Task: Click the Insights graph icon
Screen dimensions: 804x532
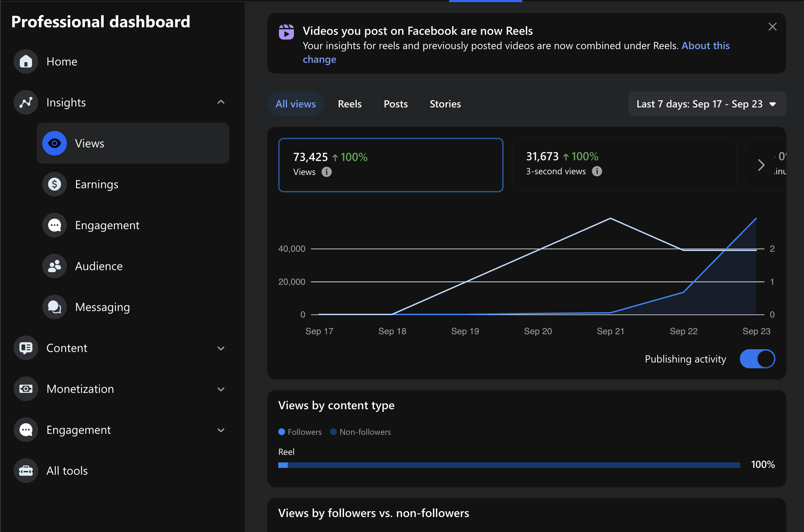Action: (x=26, y=102)
